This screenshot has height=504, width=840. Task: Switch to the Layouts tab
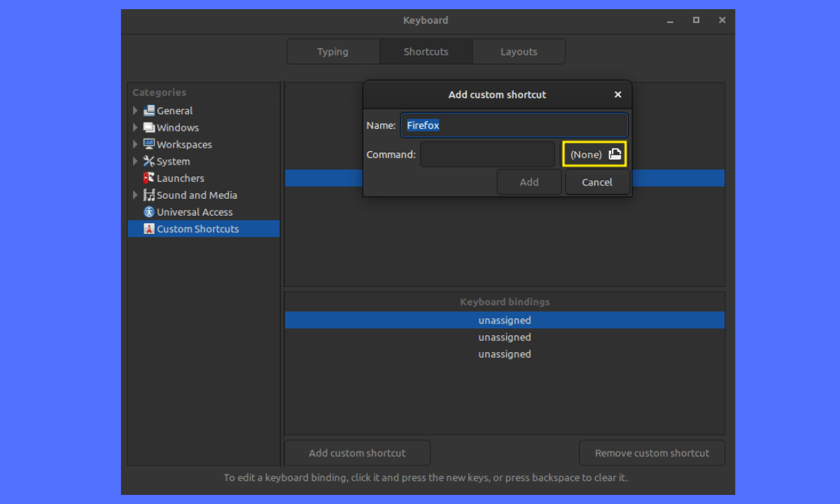(519, 52)
